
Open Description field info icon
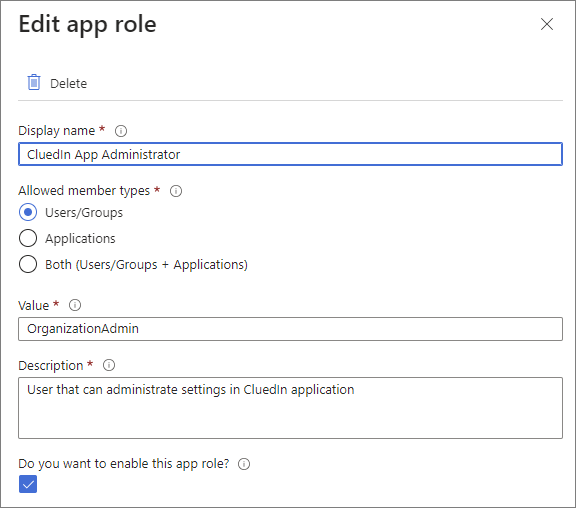point(109,365)
